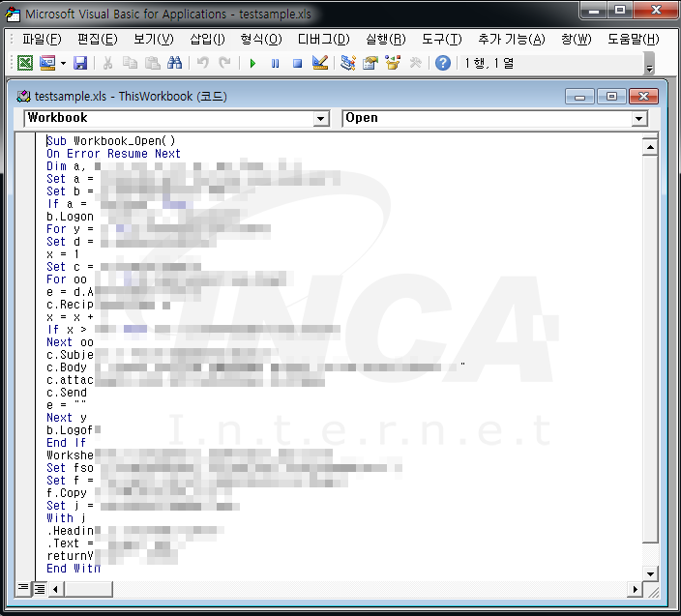This screenshot has height=616, width=681.
Task: Click the Cut scissors icon
Action: [x=107, y=64]
